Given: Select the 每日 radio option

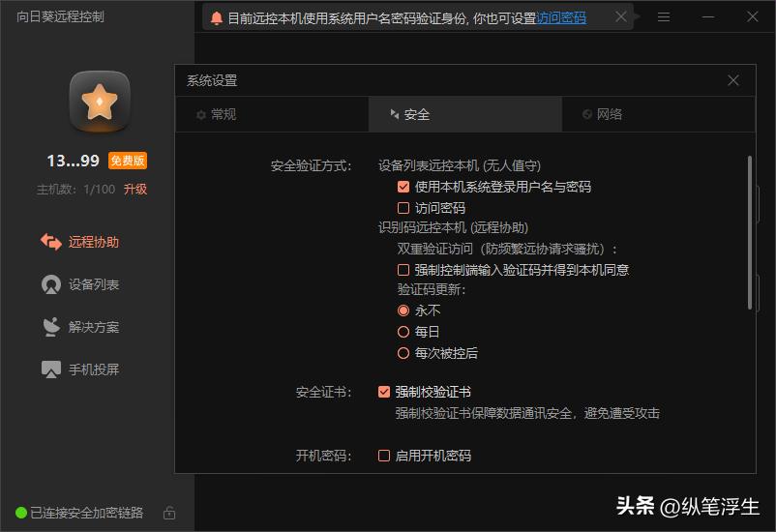Looking at the screenshot, I should (x=403, y=332).
